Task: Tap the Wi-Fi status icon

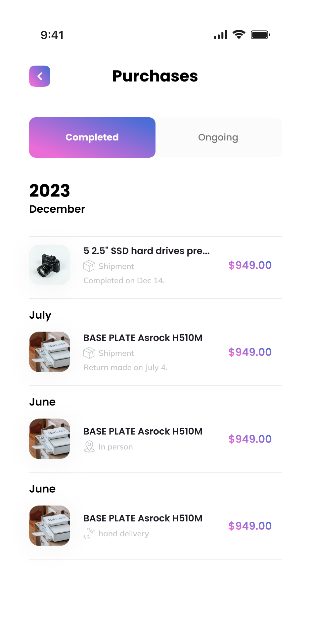Action: 239,34
